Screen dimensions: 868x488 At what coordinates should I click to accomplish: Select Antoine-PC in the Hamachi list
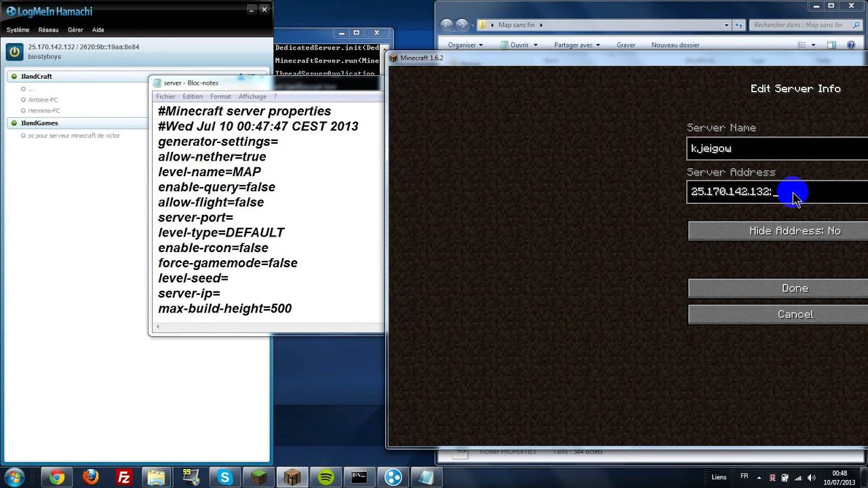tap(43, 100)
